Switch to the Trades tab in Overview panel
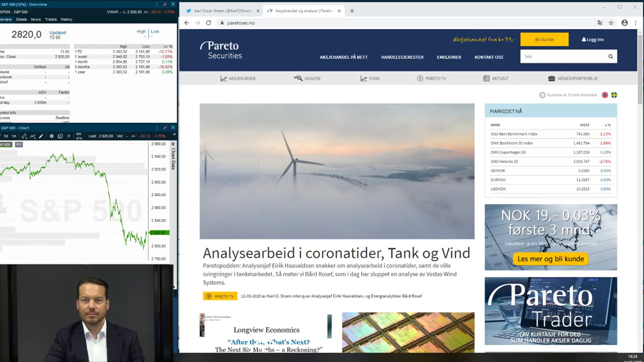Screen dimensions: 644x362 pos(51,19)
